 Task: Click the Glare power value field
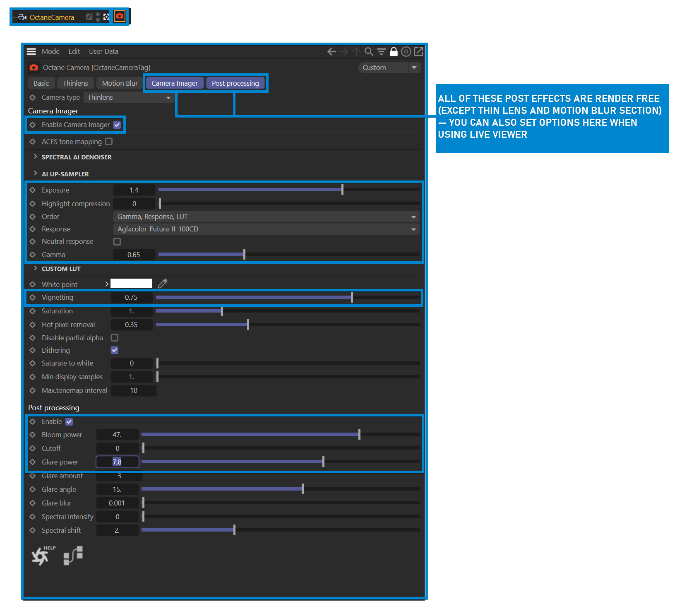click(118, 462)
